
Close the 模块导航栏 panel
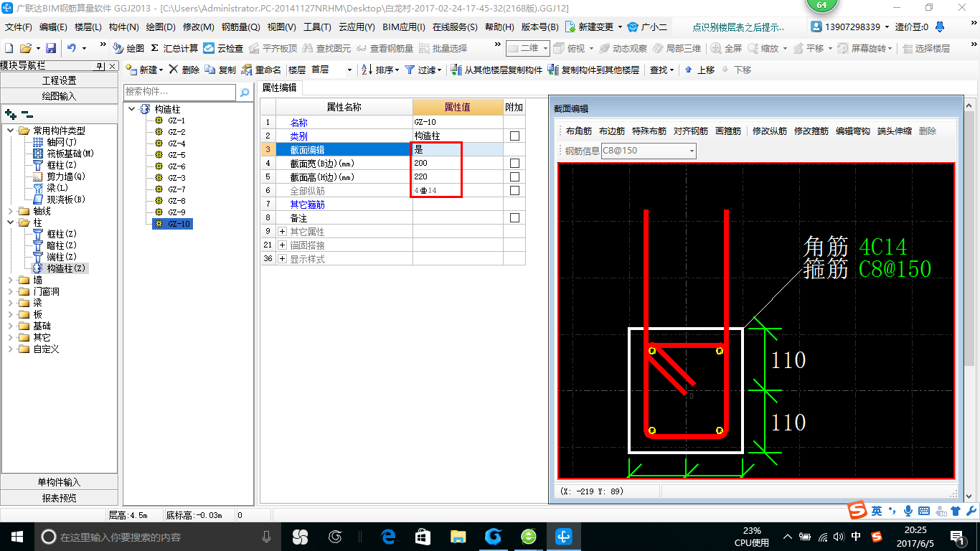point(111,66)
